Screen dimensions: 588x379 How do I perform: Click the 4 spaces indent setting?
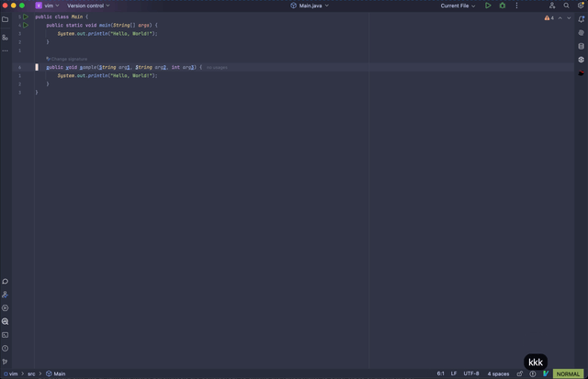click(498, 373)
